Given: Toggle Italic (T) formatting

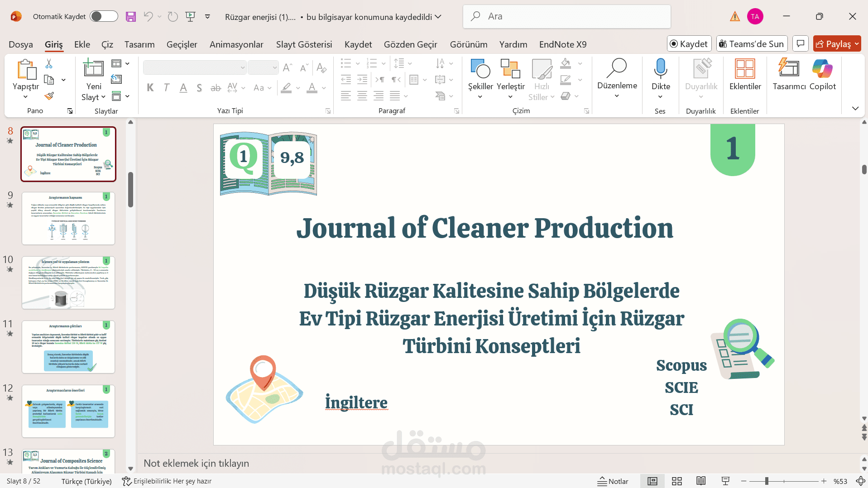Looking at the screenshot, I should point(167,87).
